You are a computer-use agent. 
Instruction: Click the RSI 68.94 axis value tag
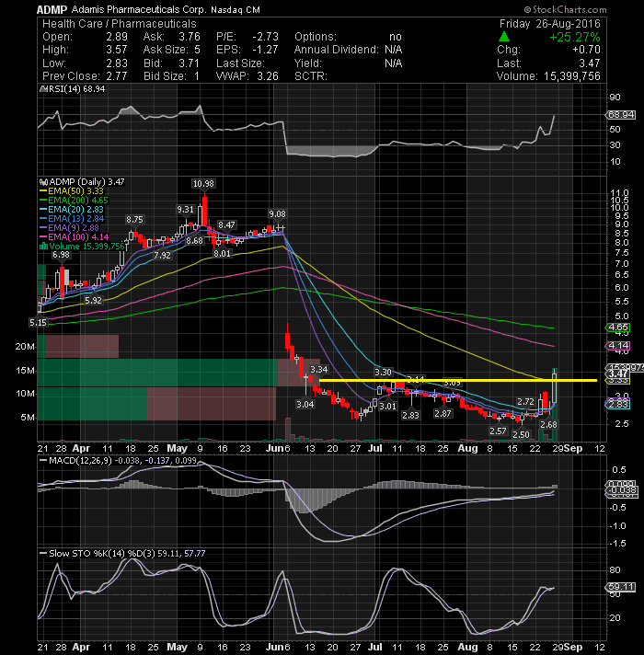pos(621,114)
